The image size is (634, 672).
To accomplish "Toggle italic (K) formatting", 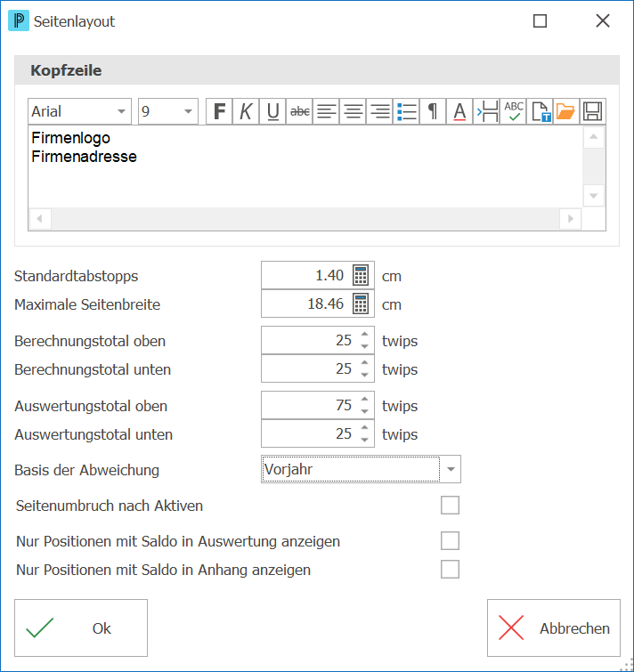I will [x=246, y=111].
